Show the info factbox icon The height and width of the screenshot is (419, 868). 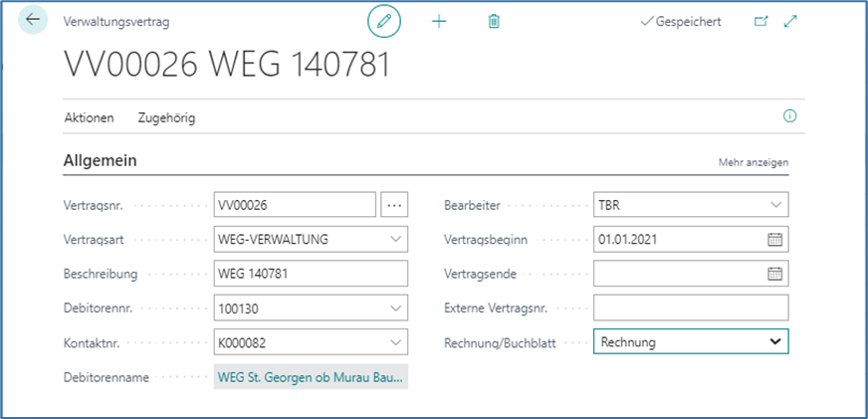pos(789,116)
